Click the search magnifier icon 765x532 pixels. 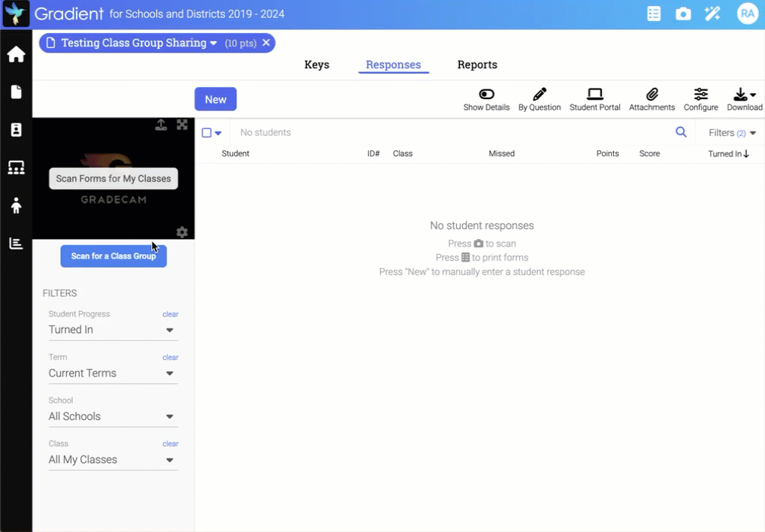coord(681,132)
